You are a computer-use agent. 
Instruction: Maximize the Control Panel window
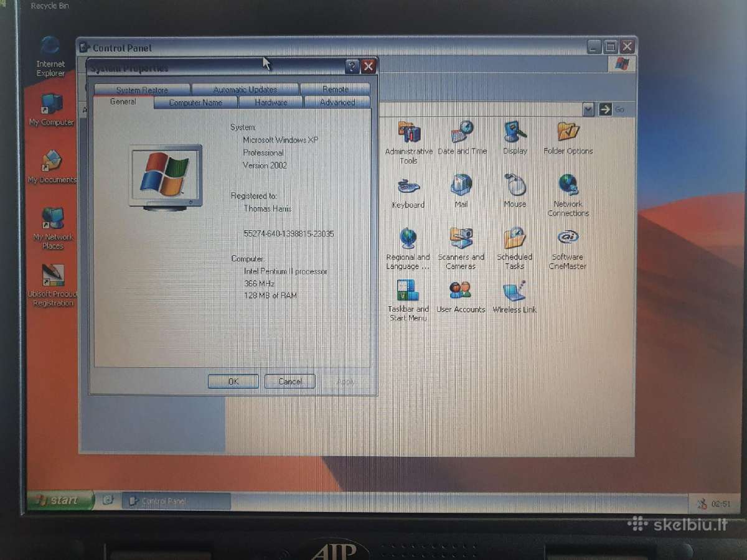coord(611,47)
